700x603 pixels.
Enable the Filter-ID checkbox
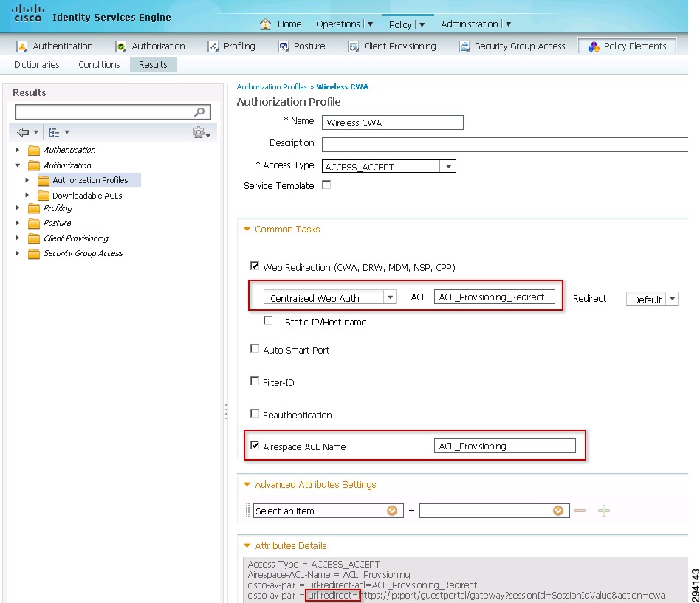pos(255,381)
